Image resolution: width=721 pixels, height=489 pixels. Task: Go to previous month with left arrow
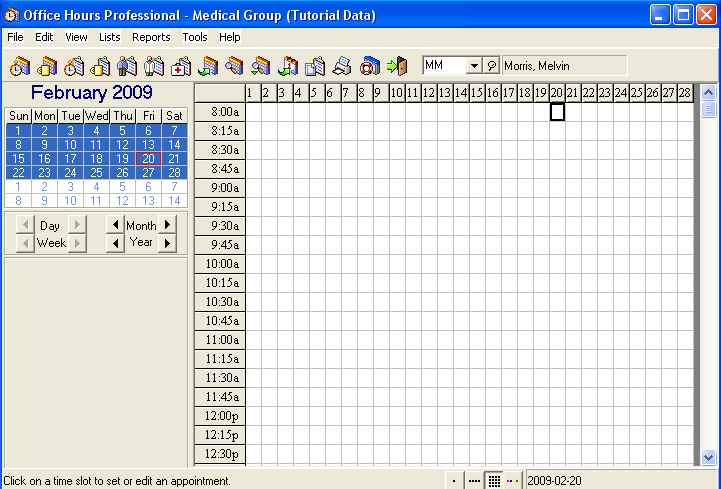[x=115, y=224]
